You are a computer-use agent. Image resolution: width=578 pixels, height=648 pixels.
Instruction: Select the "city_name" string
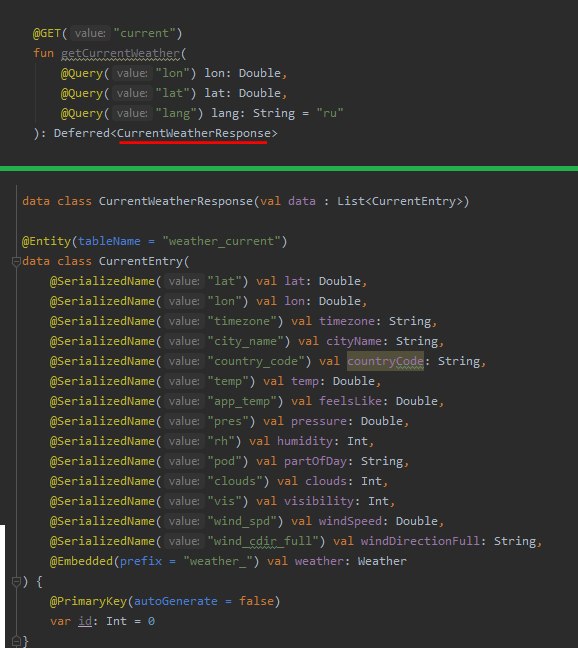(245, 341)
